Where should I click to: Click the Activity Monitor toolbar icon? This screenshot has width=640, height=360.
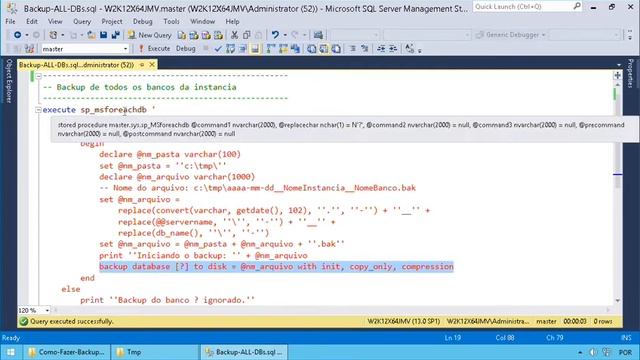[318, 35]
